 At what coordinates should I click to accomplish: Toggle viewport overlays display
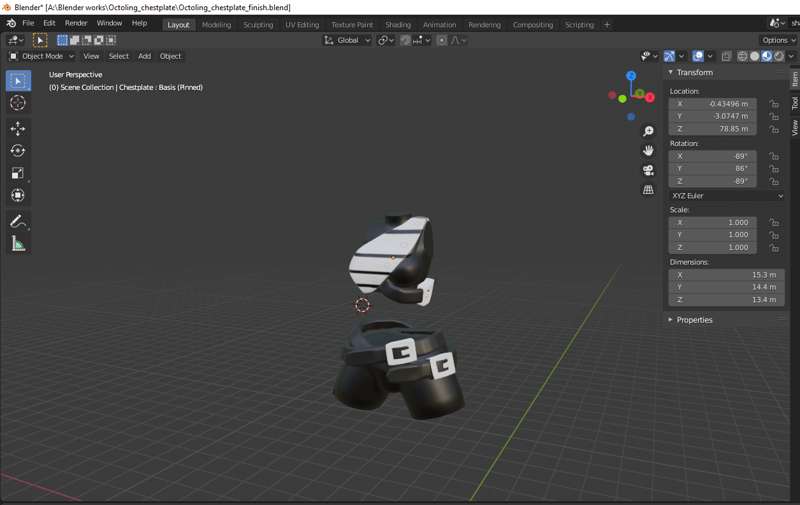[x=698, y=56]
